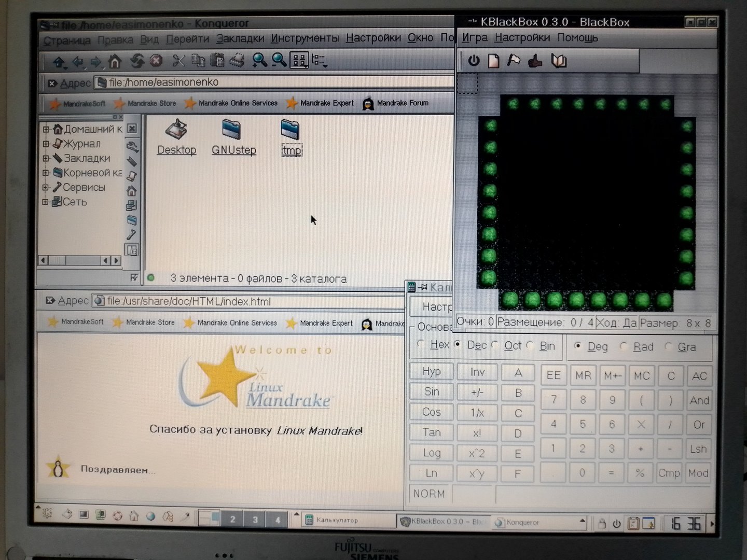
Task: Click the Up arrow in Konqueror toolbar
Action: point(58,62)
